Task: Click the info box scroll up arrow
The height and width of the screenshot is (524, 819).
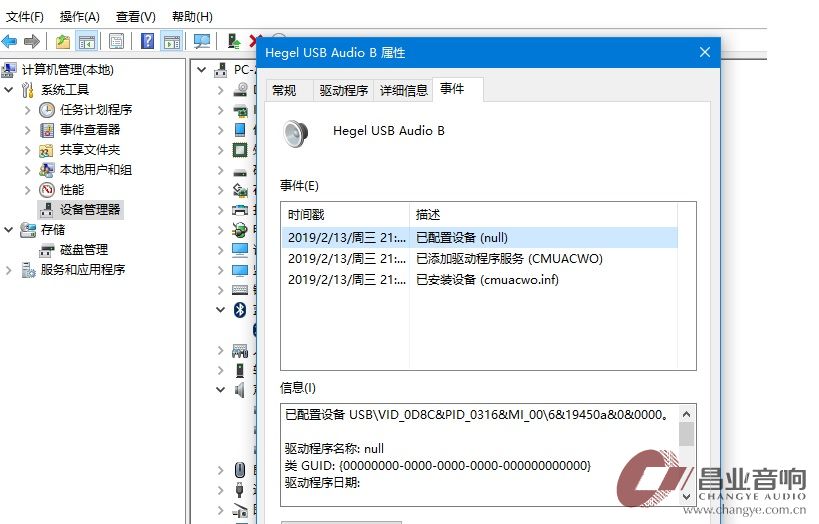Action: click(686, 414)
